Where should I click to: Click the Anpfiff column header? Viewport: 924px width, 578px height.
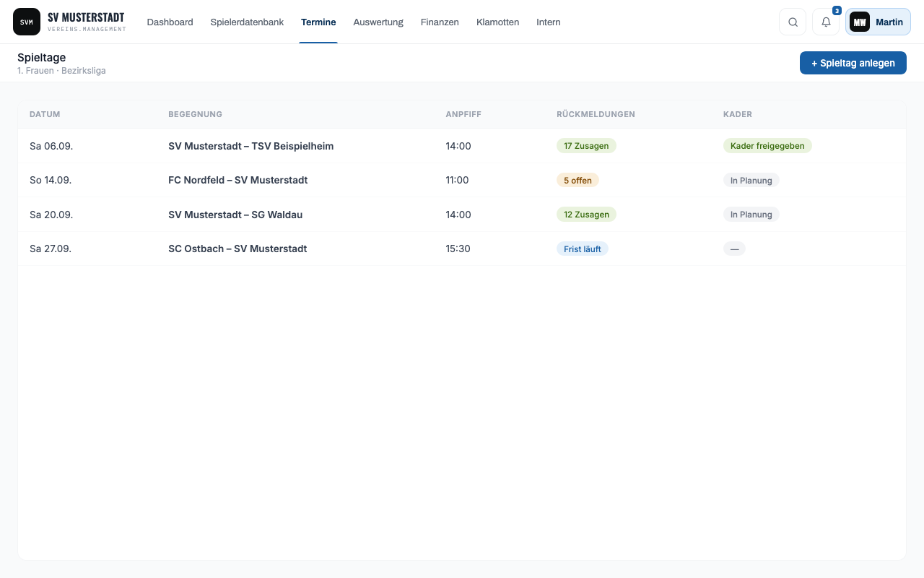463,114
